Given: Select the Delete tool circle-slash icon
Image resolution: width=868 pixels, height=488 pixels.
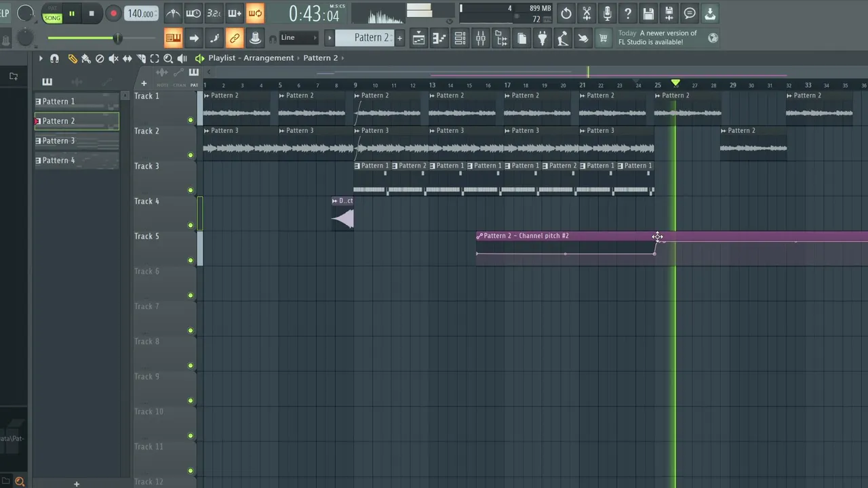Looking at the screenshot, I should coord(100,58).
